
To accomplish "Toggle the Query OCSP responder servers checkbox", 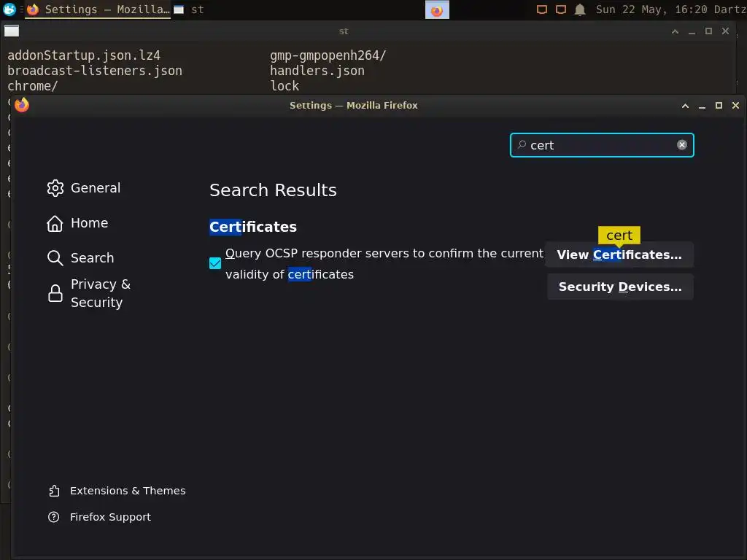I will click(215, 263).
